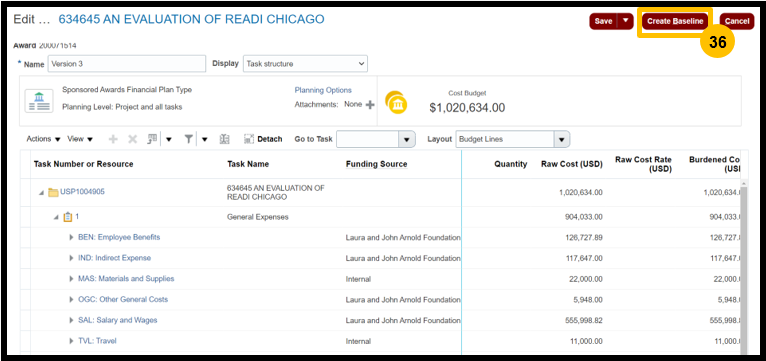Open the Planning Options link
766x361 pixels.
pyautogui.click(x=323, y=90)
